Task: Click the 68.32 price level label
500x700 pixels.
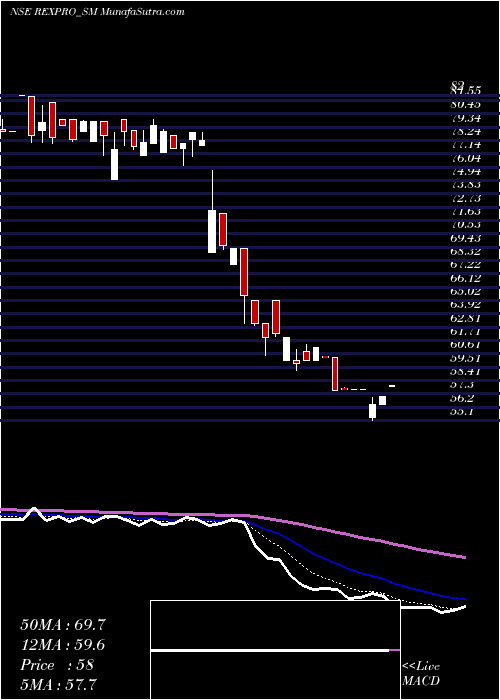Action: [x=466, y=251]
